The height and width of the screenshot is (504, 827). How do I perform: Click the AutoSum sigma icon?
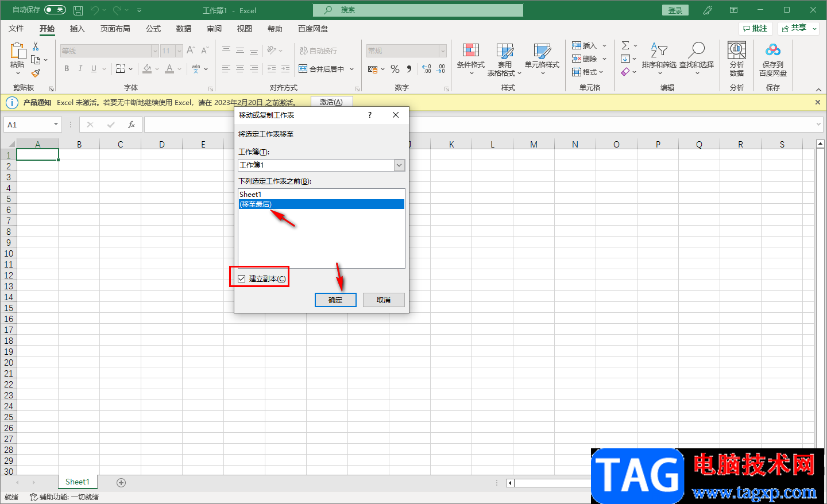coord(625,45)
